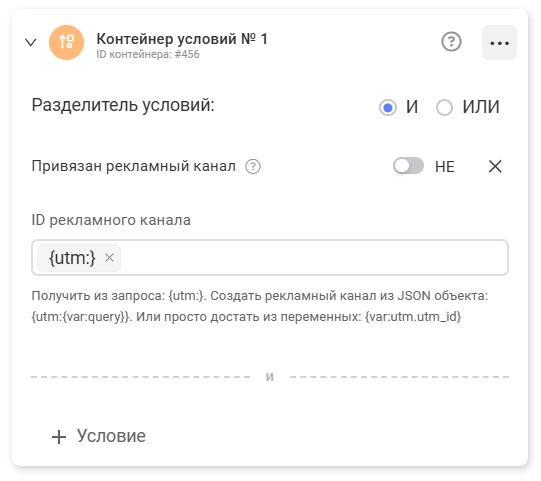
Task: Add a new Условие
Action: coord(99,436)
